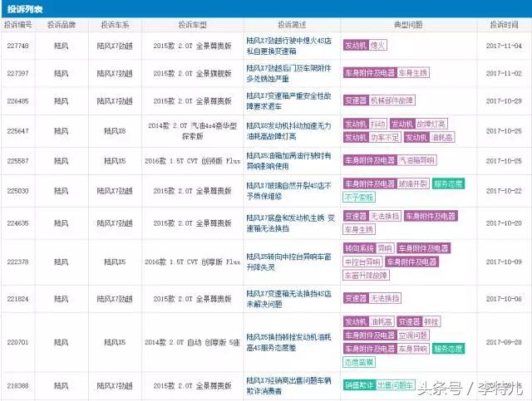The width and height of the screenshot is (532, 401).
Task: Click the date 2017-10-29
Action: click(x=504, y=101)
